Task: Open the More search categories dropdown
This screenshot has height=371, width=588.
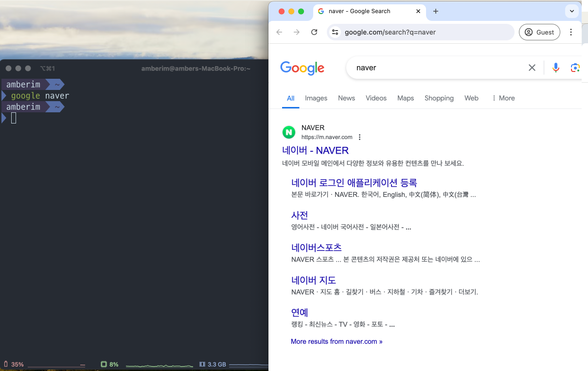Action: 503,98
